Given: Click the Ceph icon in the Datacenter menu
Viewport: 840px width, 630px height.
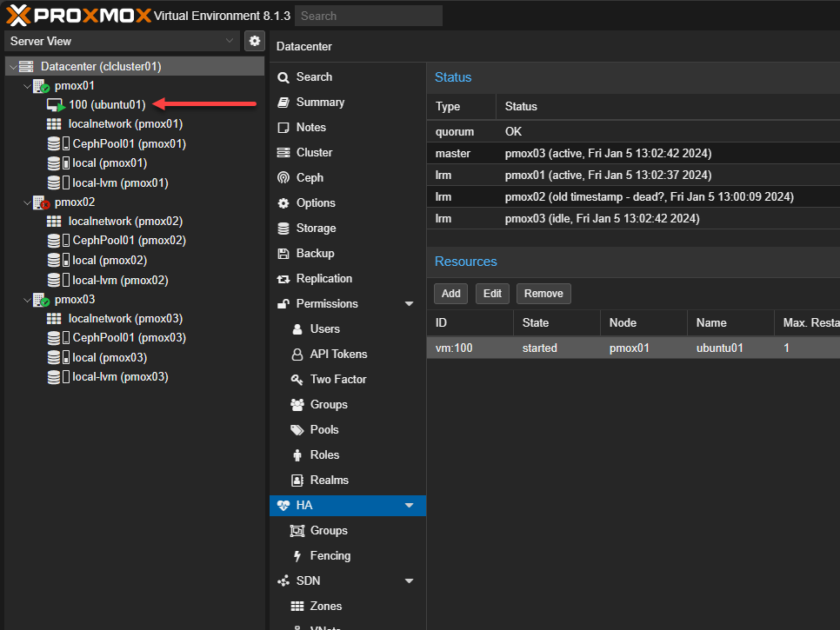Looking at the screenshot, I should (283, 177).
